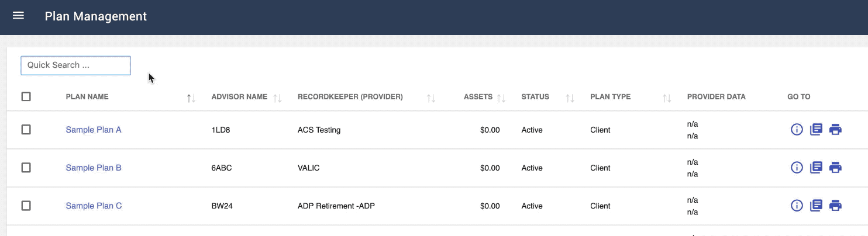The width and height of the screenshot is (868, 236).
Task: Open the Sample Plan A link
Action: (94, 130)
